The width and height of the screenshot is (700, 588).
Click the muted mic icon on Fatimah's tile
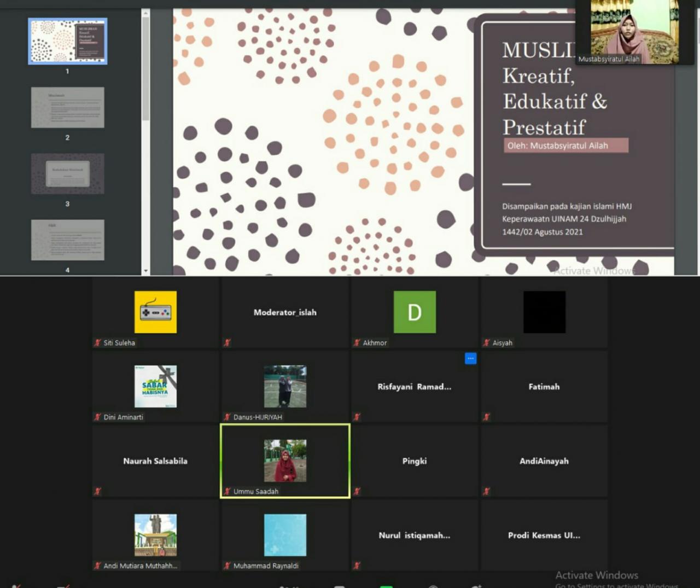point(486,417)
